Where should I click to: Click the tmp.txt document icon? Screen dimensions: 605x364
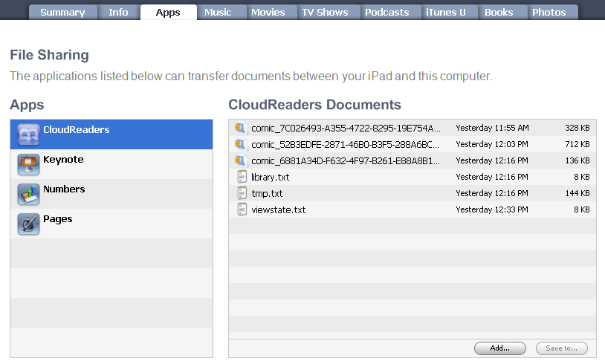click(x=242, y=193)
